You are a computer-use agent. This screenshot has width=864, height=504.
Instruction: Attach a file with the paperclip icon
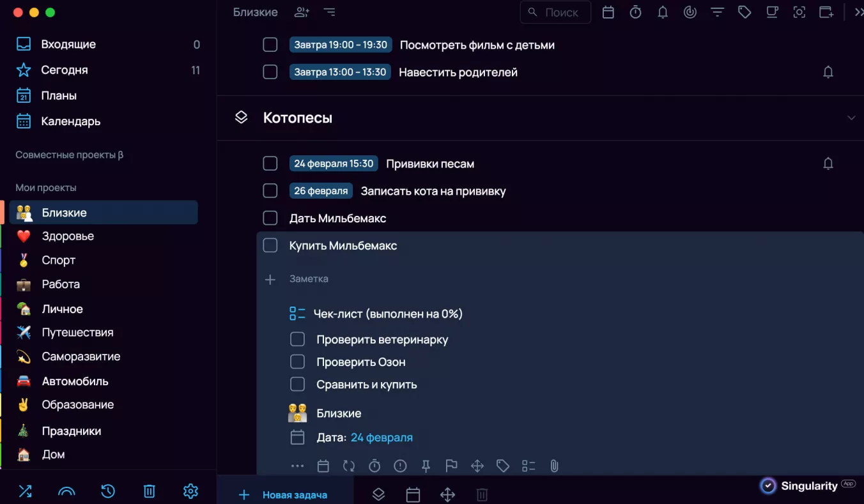pos(554,466)
